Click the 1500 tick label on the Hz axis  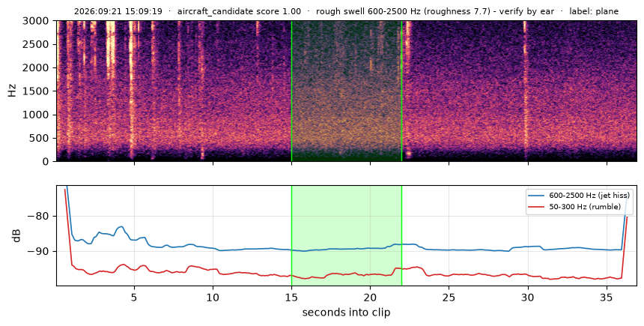(x=37, y=91)
